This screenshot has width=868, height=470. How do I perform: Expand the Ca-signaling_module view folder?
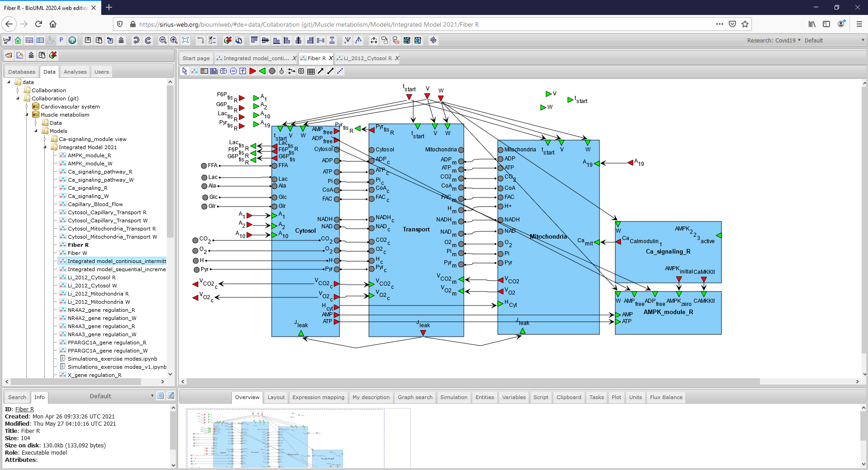click(x=45, y=139)
